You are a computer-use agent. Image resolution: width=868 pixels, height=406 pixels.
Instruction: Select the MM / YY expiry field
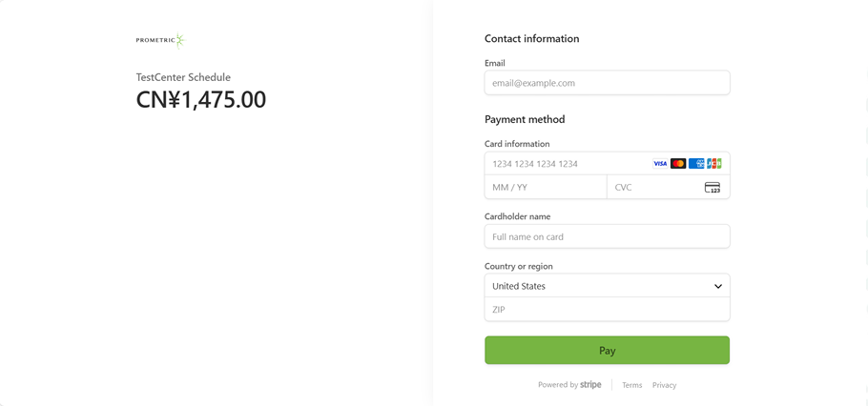546,188
